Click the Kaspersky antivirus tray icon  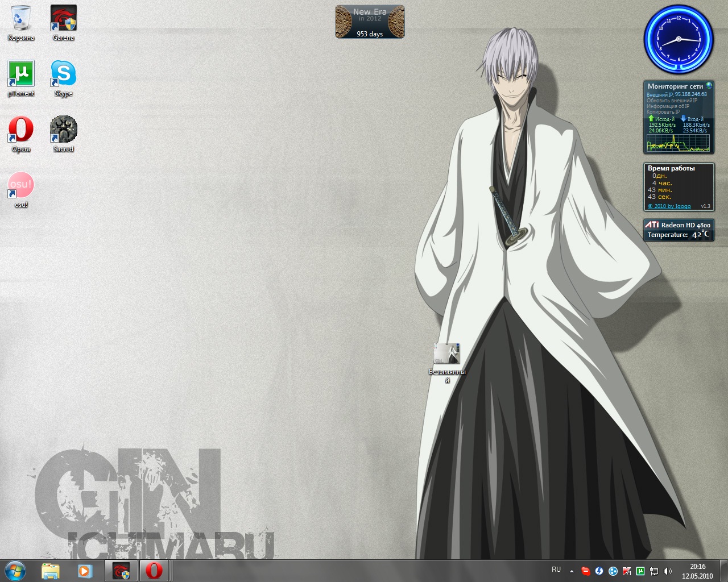(x=627, y=571)
